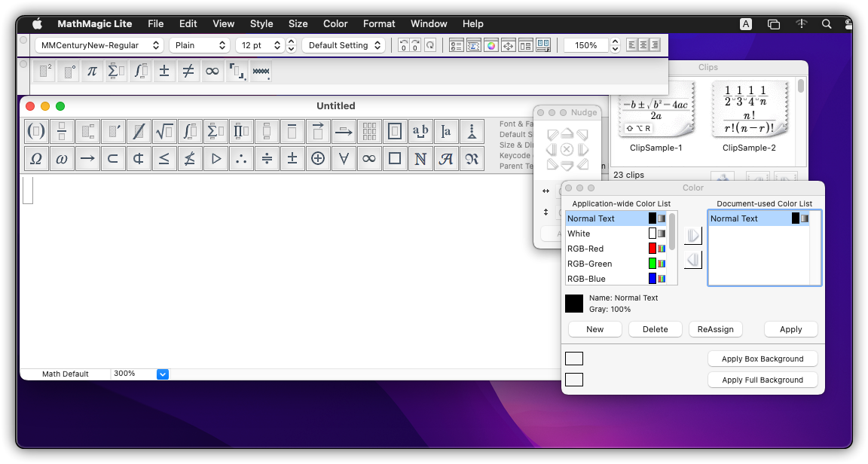Click Apply Box Background button
Image resolution: width=868 pixels, height=464 pixels.
click(x=763, y=359)
